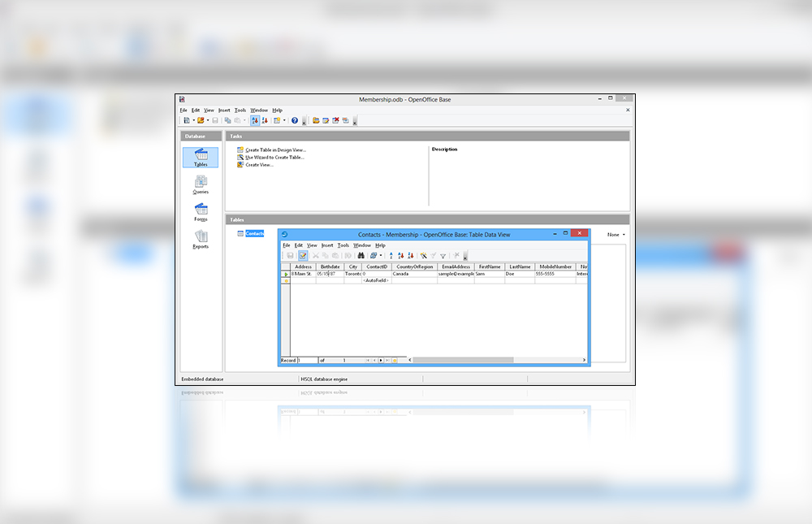The height and width of the screenshot is (524, 812).
Task: Click Embedded database status bar text
Action: (202, 379)
